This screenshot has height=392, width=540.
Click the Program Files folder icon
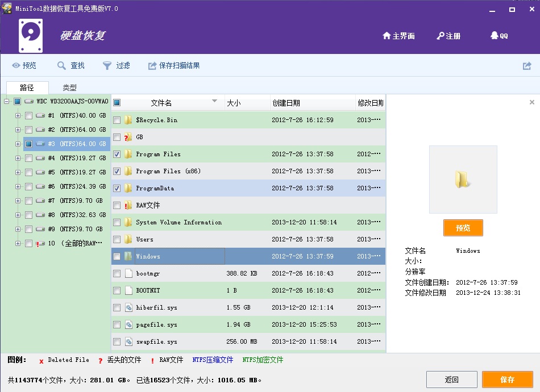tap(128, 154)
